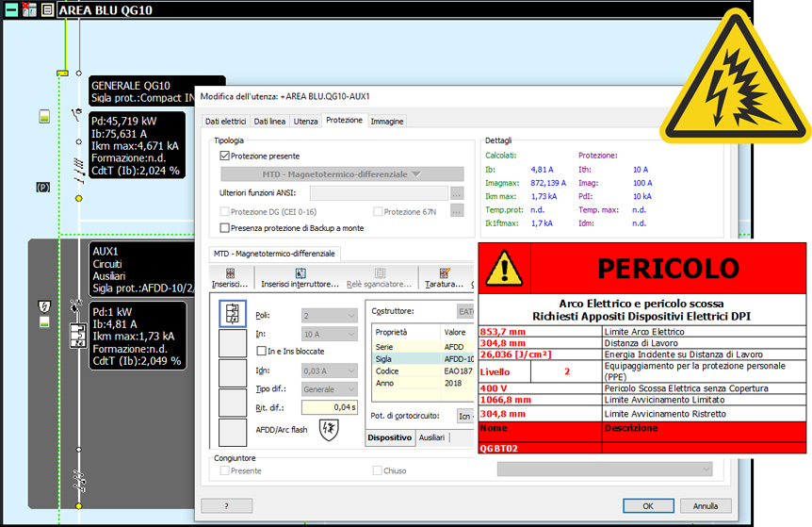812x527 pixels.
Task: Select the first breaker symbol slot
Action: click(x=233, y=314)
